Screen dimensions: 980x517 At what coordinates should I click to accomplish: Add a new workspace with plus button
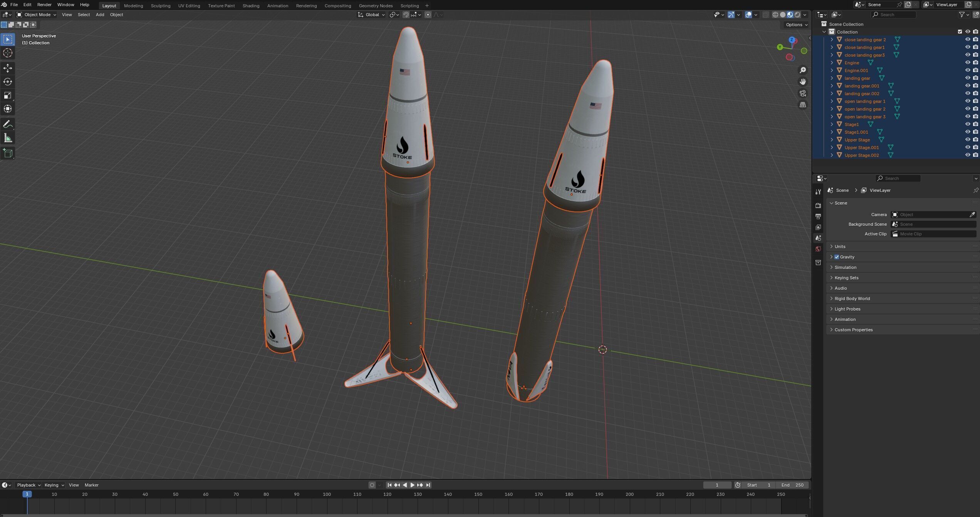(427, 5)
